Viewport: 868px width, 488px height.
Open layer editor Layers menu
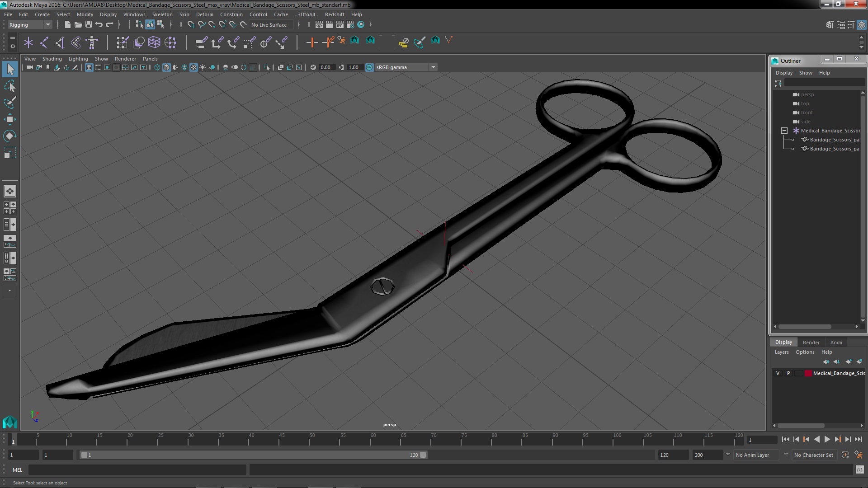coord(781,352)
